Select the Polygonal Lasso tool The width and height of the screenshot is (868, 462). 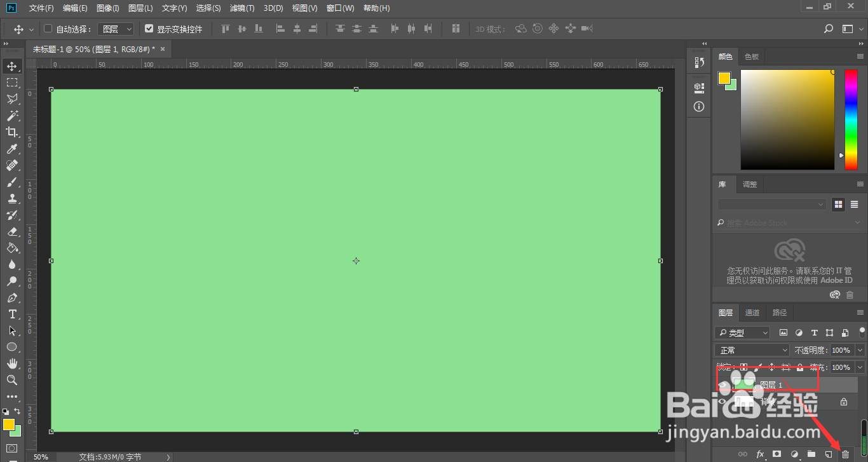click(12, 99)
